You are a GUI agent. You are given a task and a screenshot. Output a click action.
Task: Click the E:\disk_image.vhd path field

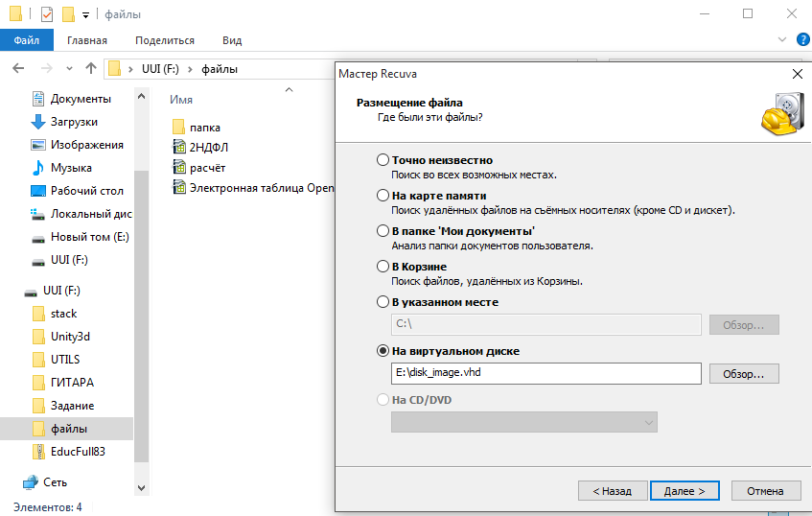pyautogui.click(x=545, y=373)
